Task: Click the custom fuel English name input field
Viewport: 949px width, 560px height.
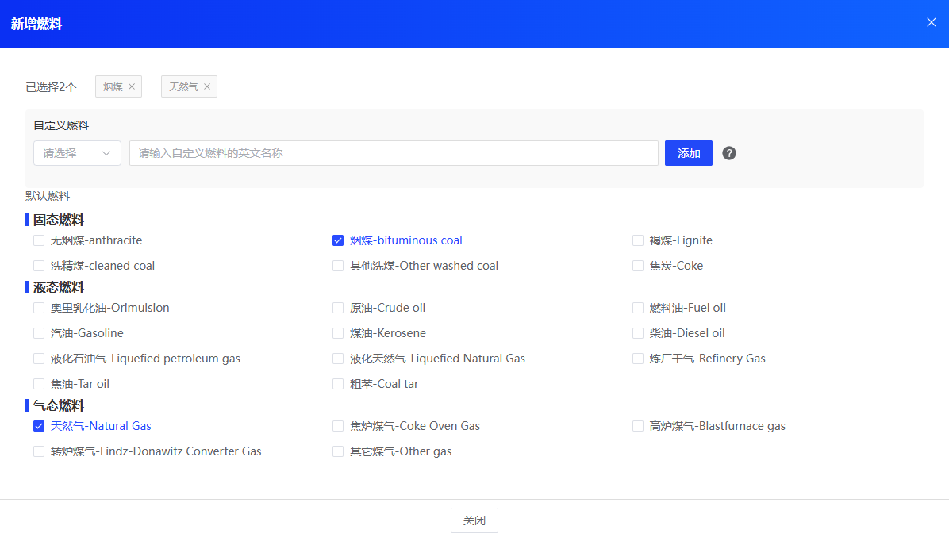Action: pyautogui.click(x=394, y=153)
